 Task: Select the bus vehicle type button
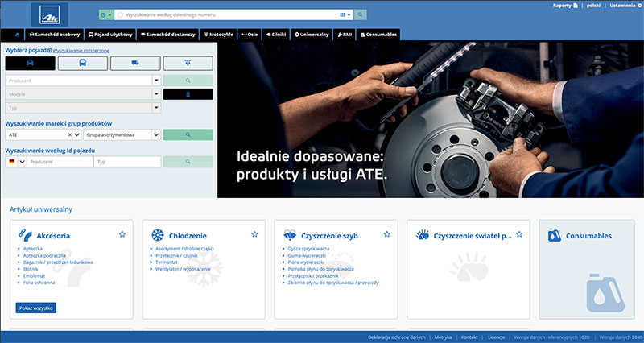83,64
